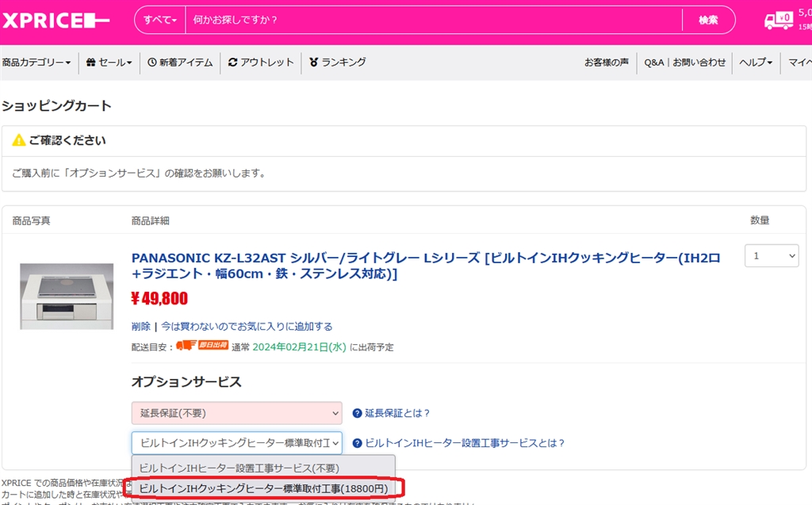Click the 削除 link to remove item
Screen dimensions: 812x505
[141, 327]
